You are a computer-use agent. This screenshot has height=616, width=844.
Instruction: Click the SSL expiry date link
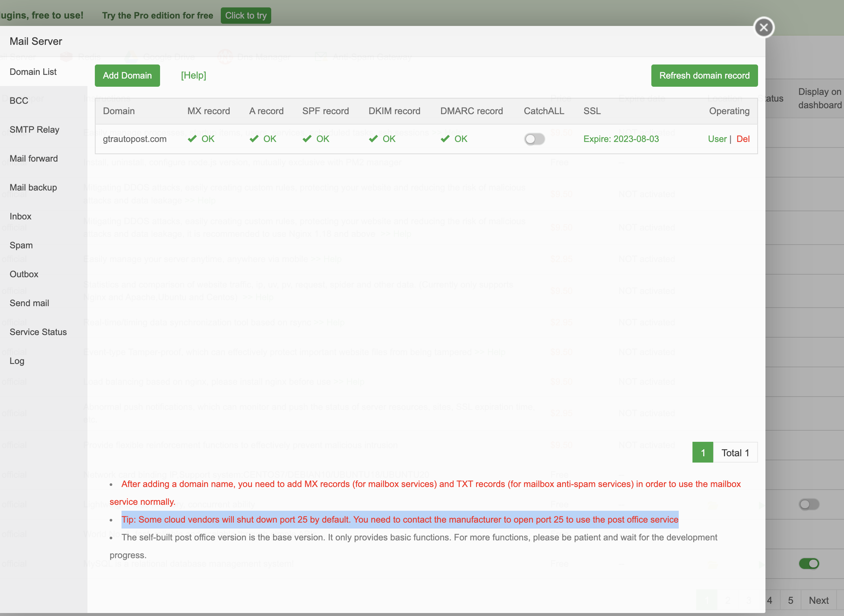tap(621, 139)
